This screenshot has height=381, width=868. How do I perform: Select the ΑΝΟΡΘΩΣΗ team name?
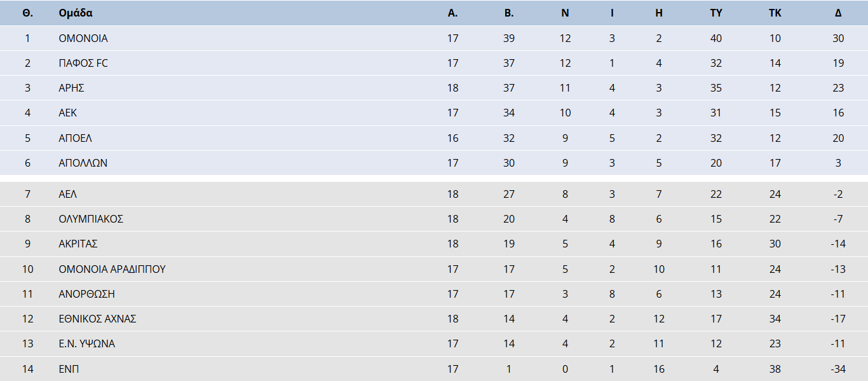point(86,294)
